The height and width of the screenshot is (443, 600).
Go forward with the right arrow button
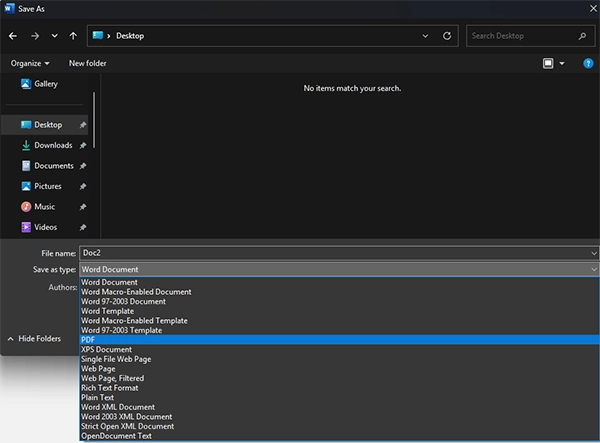(35, 36)
